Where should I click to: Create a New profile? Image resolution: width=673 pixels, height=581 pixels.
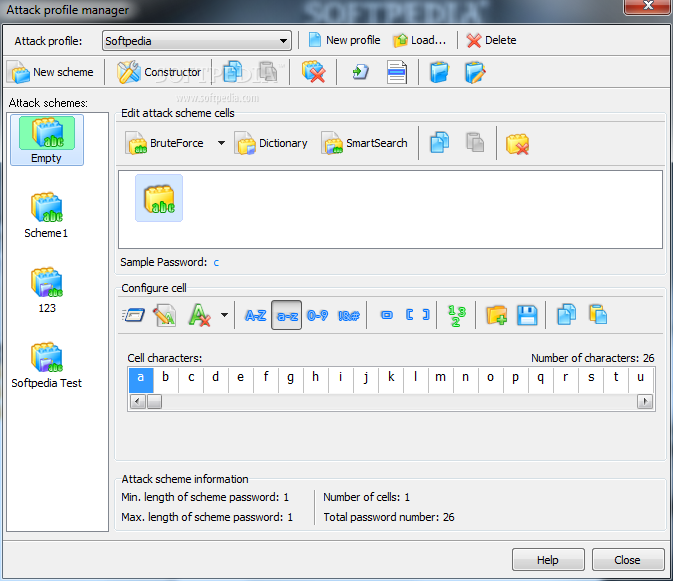point(345,40)
